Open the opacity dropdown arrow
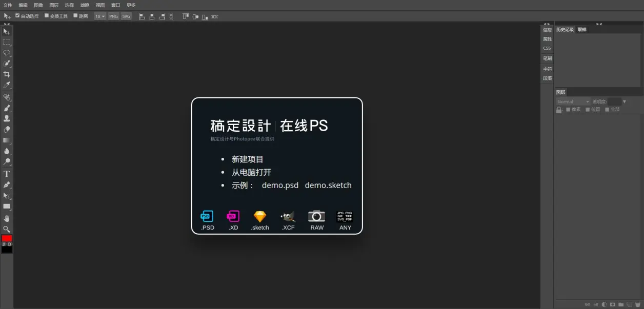 click(625, 101)
